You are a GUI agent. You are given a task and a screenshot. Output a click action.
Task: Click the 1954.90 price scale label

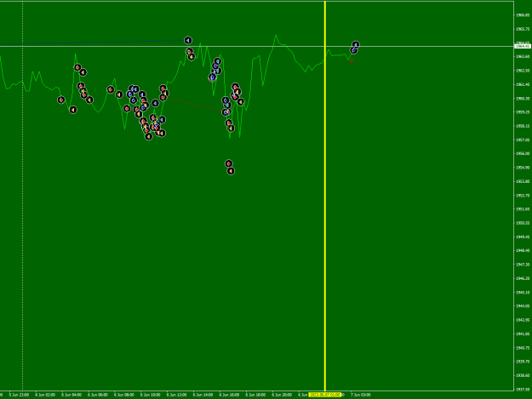tap(523, 168)
